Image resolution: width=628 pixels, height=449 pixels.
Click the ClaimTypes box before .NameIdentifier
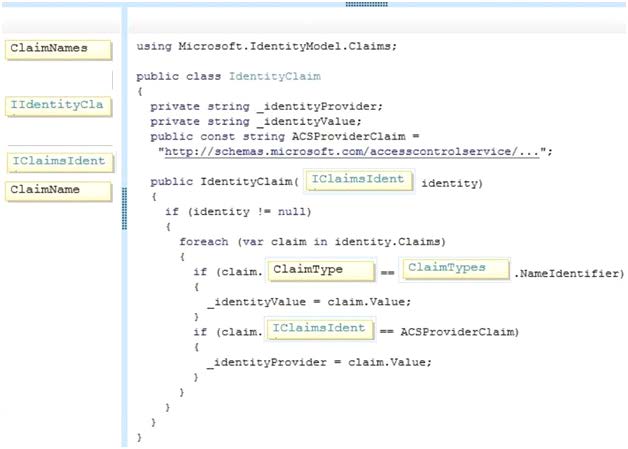(x=455, y=269)
